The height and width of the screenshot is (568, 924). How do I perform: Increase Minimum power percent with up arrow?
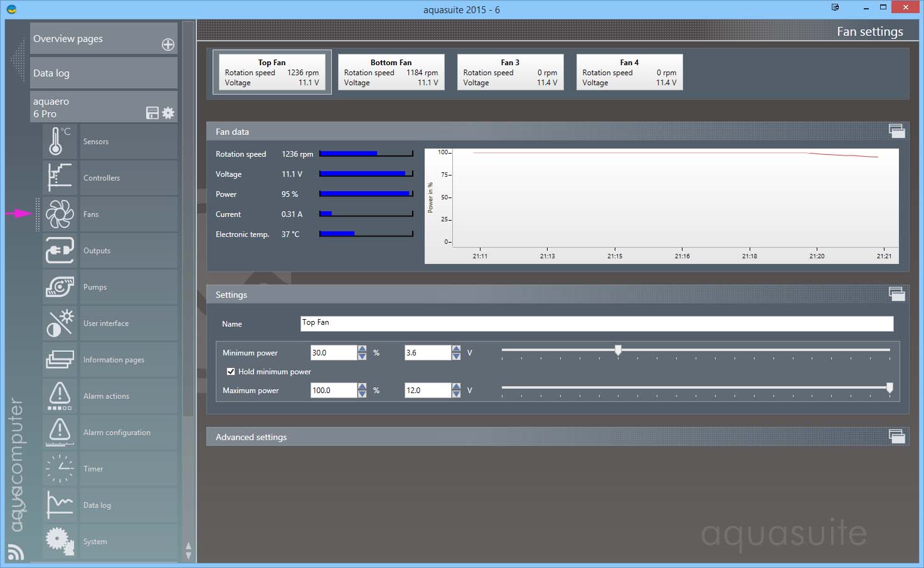pos(362,349)
